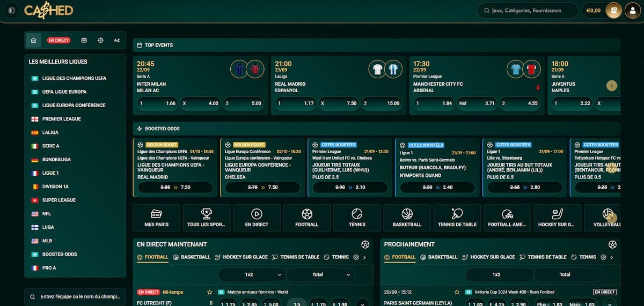
Task: Open Total market selector in Prochainement
Action: (568, 274)
